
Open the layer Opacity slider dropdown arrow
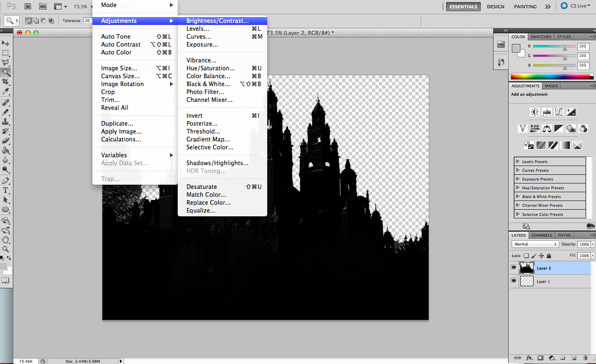point(593,244)
